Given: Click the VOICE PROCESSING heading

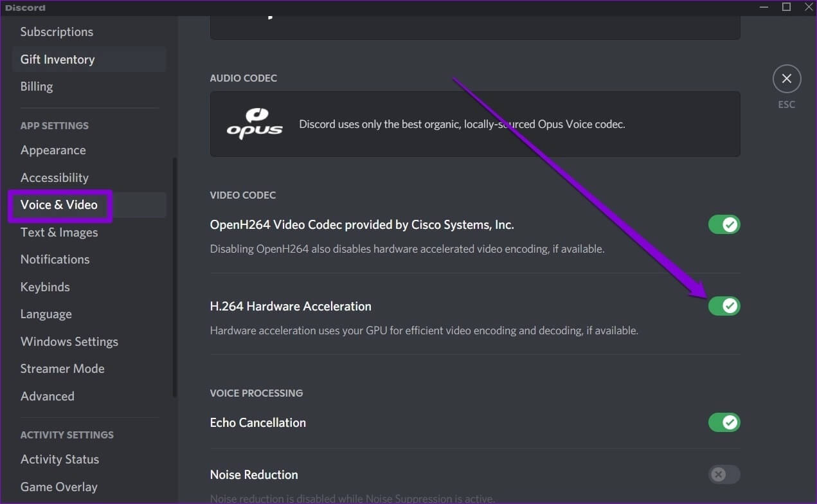Looking at the screenshot, I should click(256, 393).
